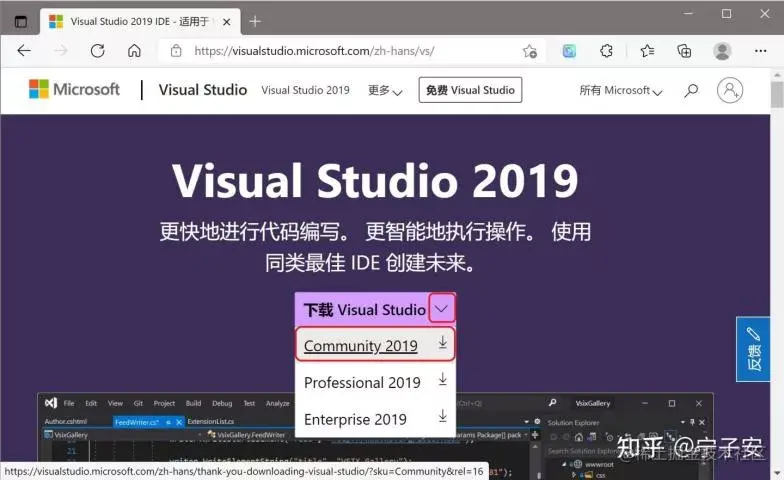Toggle the download dropdown chevron
The width and height of the screenshot is (784, 480).
[x=442, y=308]
